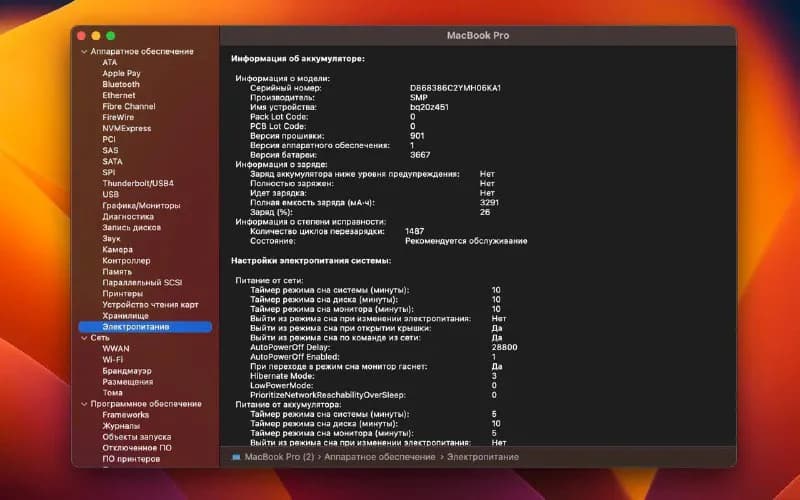The width and height of the screenshot is (800, 500).
Task: Select highlighted Электропитание entry
Action: [145, 327]
